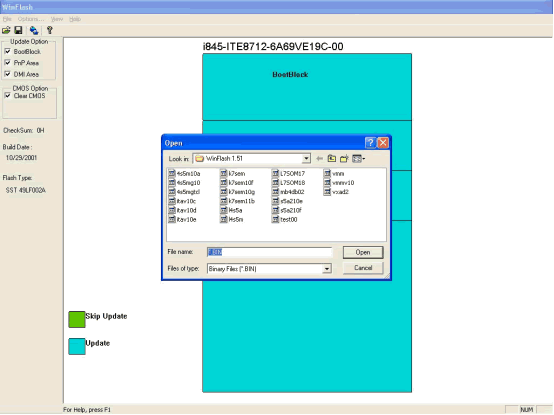Click the i845-ITE8712-6A69VE19C-00 BIOS title

(273, 46)
